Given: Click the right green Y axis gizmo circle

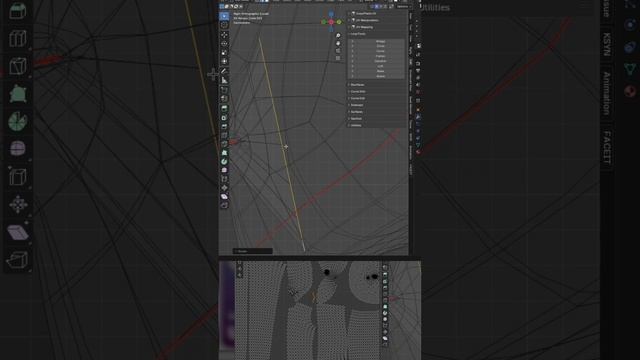Looking at the screenshot, I should click(339, 22).
